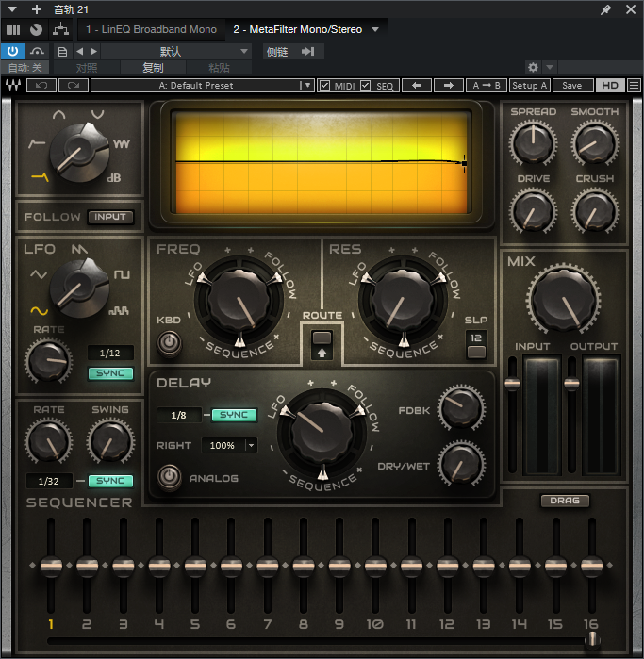Viewport: 644px width, 659px height.
Task: Toggle the plugin power bypass button
Action: pos(12,51)
